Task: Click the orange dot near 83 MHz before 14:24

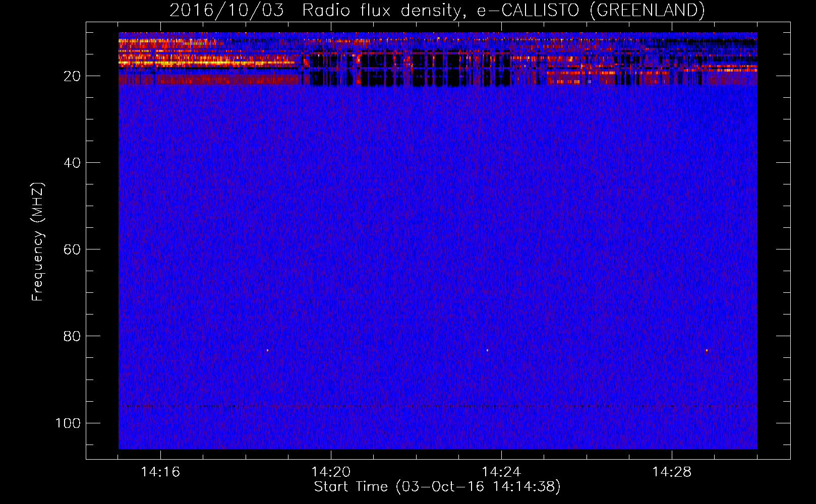Action: click(487, 350)
